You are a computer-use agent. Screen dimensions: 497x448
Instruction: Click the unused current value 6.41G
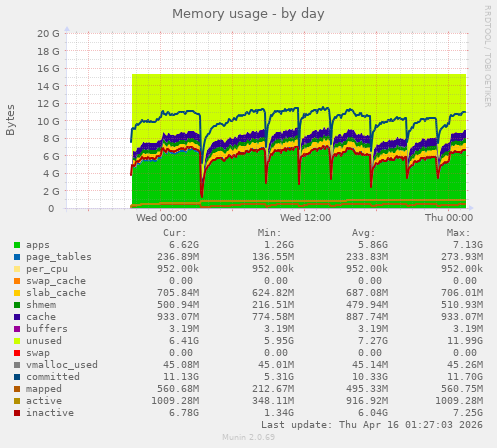[184, 341]
